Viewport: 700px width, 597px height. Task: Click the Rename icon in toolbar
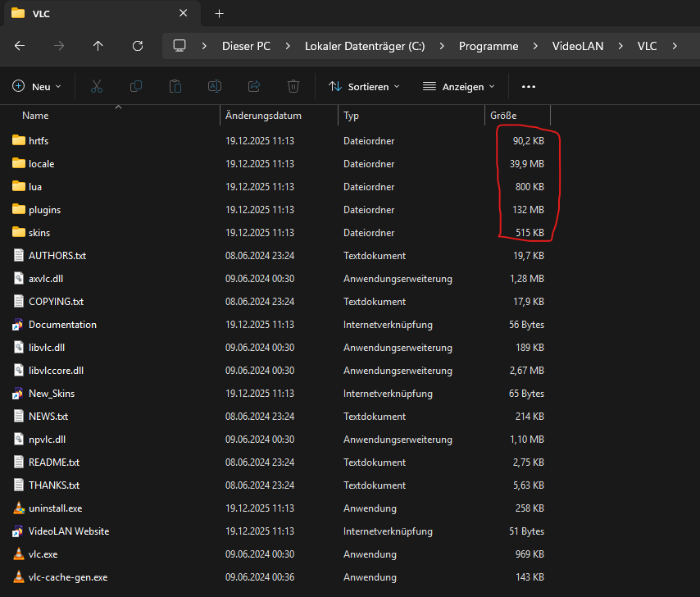[x=215, y=86]
